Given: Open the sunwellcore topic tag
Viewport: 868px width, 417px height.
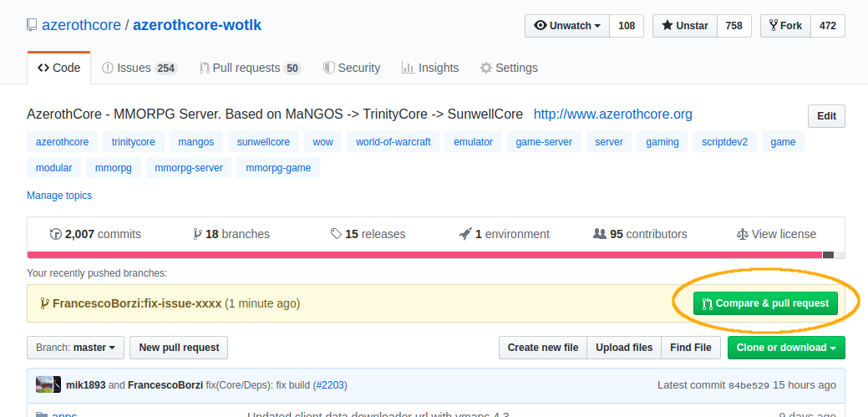Looking at the screenshot, I should [263, 142].
